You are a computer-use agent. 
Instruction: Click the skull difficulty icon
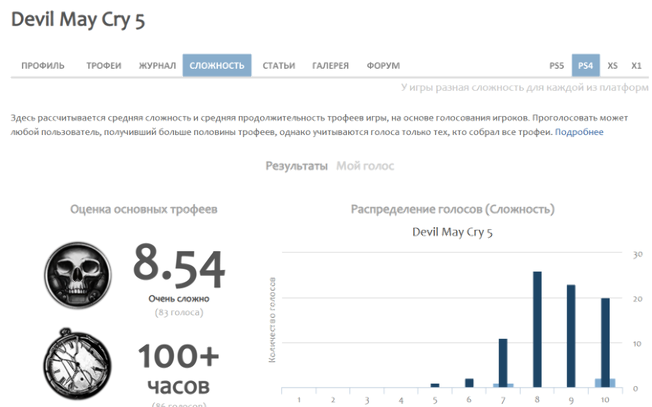tap(78, 275)
